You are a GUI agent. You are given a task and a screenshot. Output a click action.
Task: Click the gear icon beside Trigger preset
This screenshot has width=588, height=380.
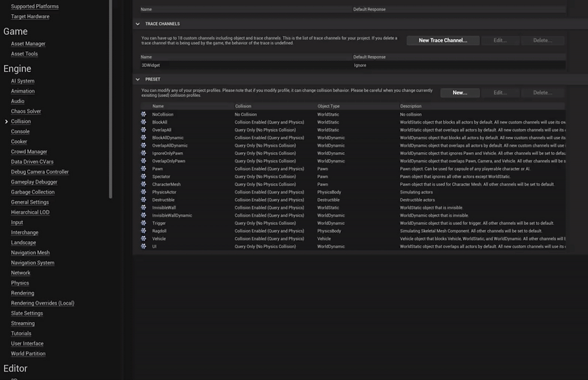143,223
